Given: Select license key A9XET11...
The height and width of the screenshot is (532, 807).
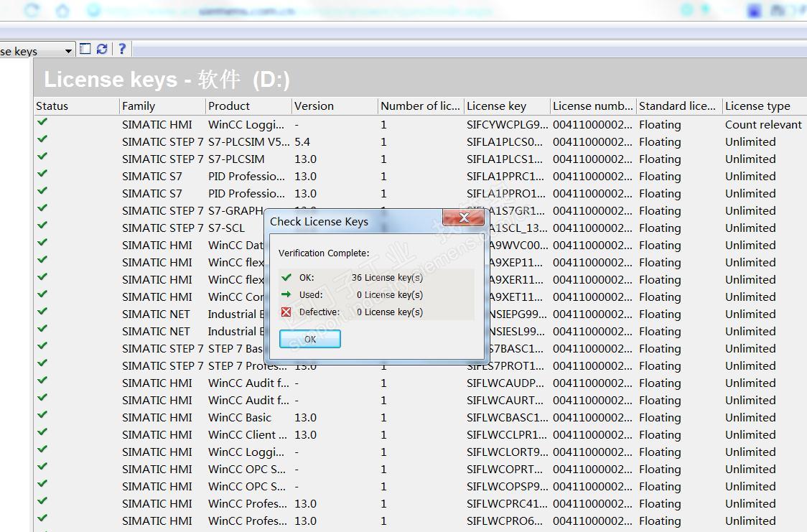Looking at the screenshot, I should click(x=516, y=297).
